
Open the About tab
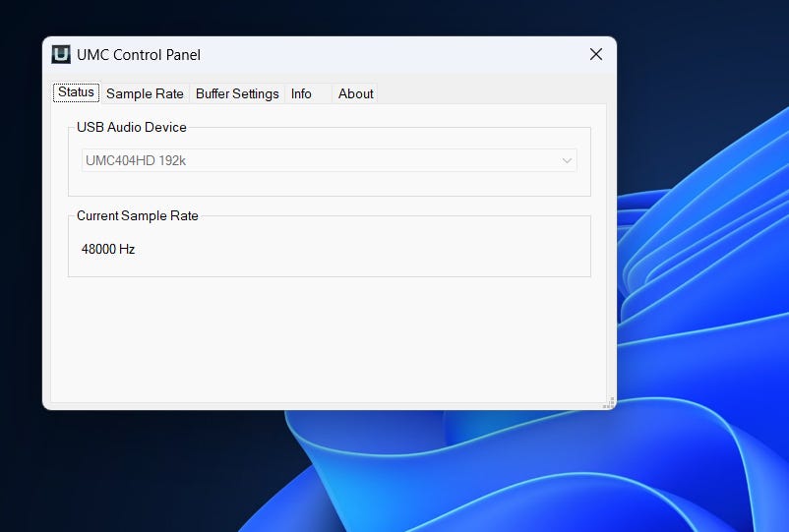point(356,93)
